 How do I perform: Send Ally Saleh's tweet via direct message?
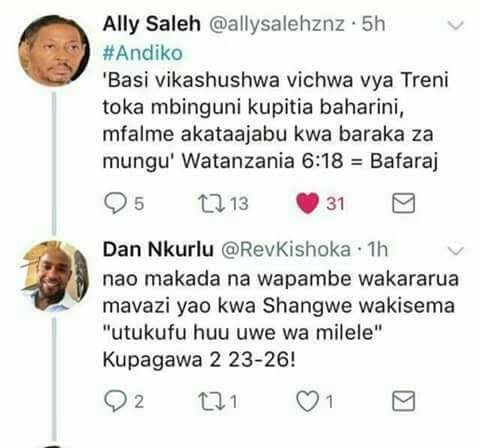tap(403, 203)
